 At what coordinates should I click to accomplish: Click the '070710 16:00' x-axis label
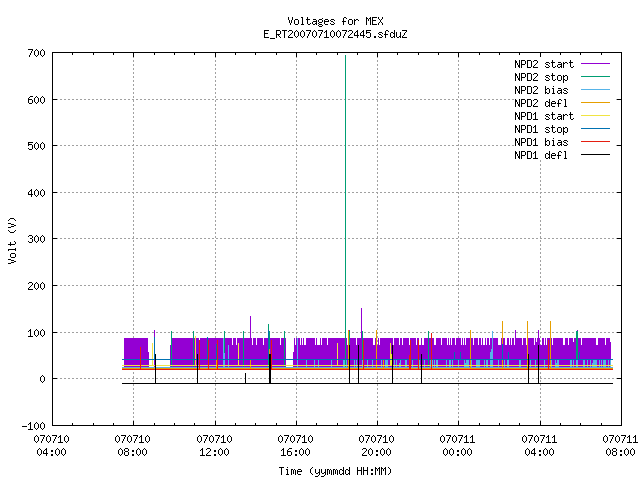point(296,446)
